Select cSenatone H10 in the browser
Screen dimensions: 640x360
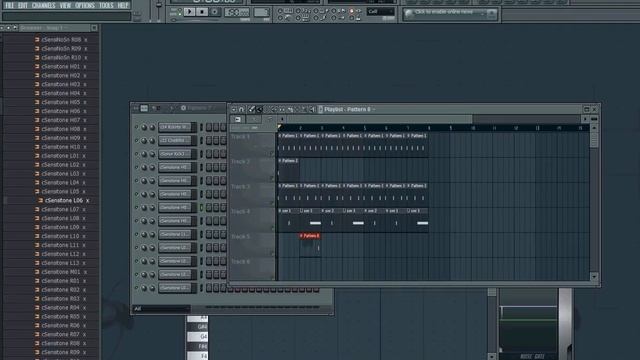[x=60, y=147]
